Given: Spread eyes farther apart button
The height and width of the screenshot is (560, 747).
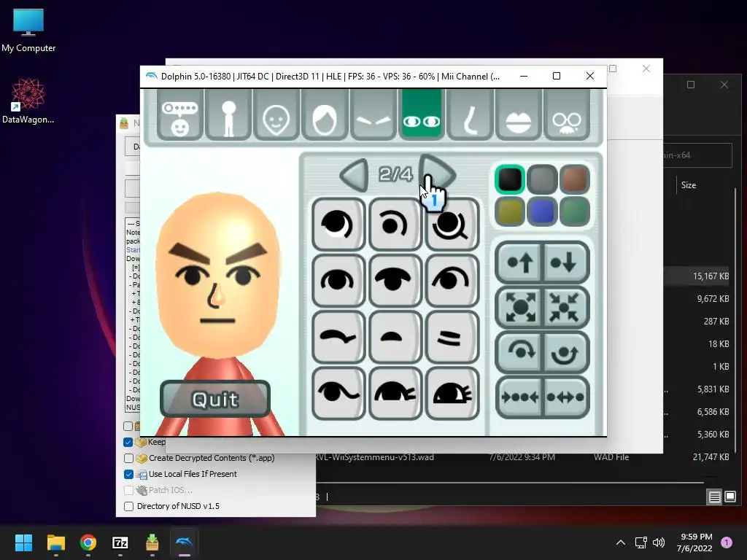Looking at the screenshot, I should (565, 397).
